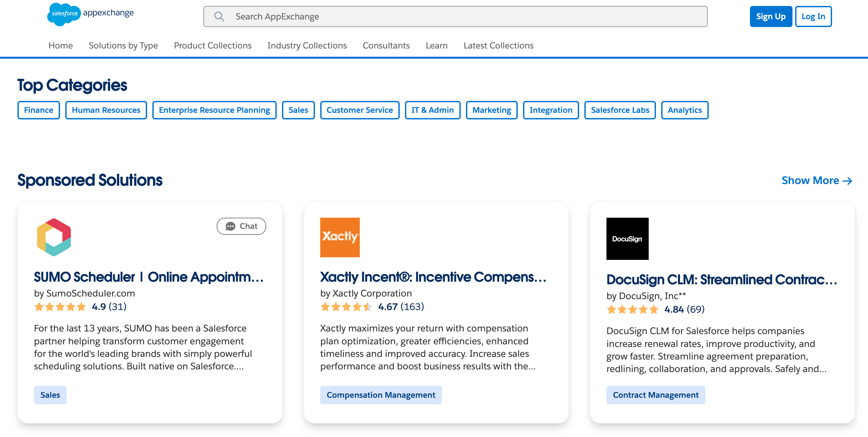The image size is (868, 437).
Task: Expand the Solutions by Type menu item
Action: pos(123,45)
